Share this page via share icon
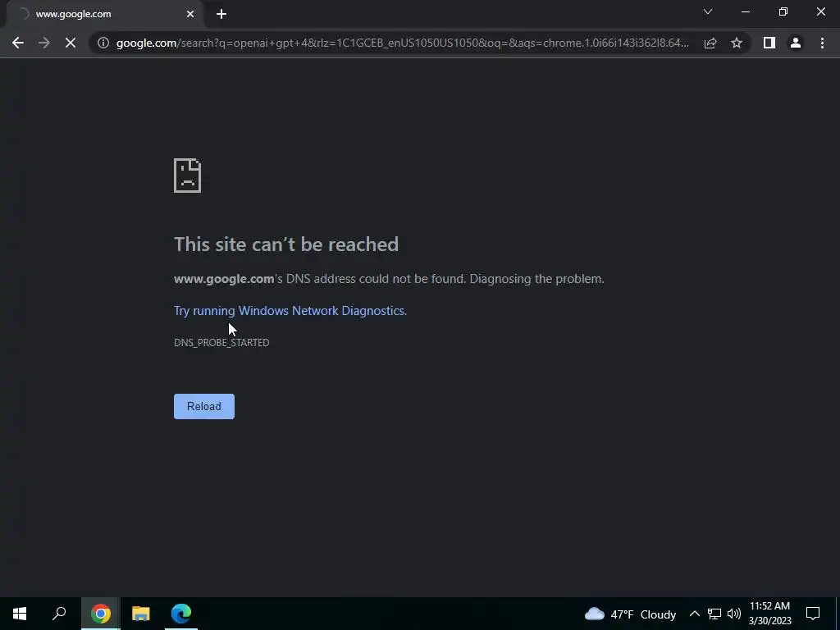This screenshot has height=630, width=840. click(710, 43)
